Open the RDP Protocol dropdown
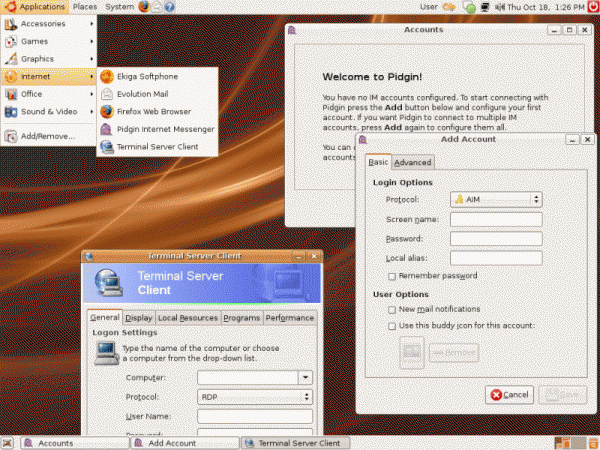 [255, 397]
